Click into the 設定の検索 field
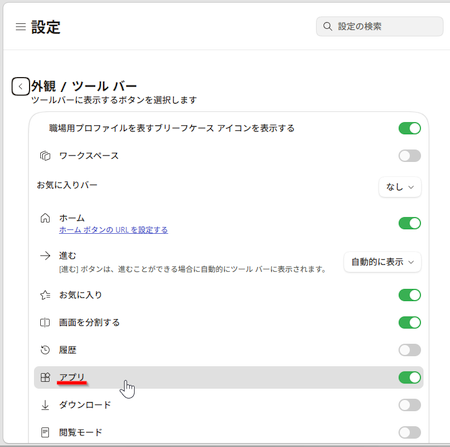 pos(380,26)
